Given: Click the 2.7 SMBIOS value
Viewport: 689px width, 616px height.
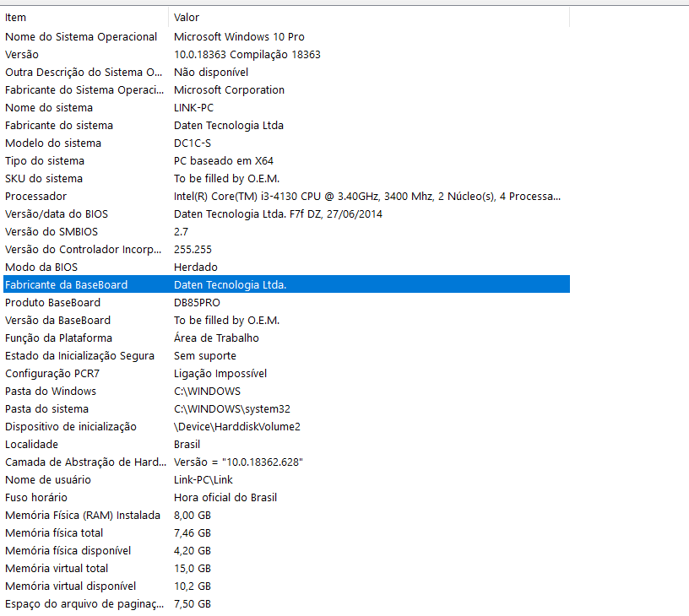Looking at the screenshot, I should (181, 232).
